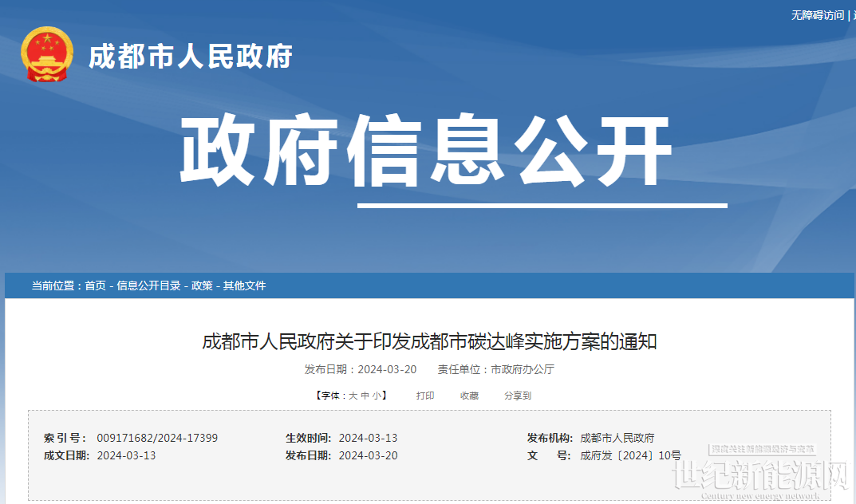Screen dimensions: 856x504
Task: Open 其他文件 breadcrumb link
Action: [x=244, y=285]
